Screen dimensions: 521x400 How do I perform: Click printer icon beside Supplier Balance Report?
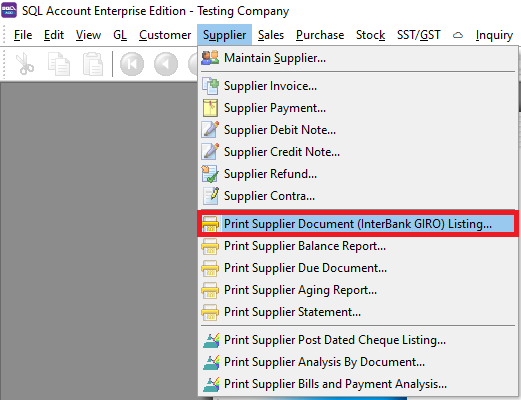(x=210, y=246)
